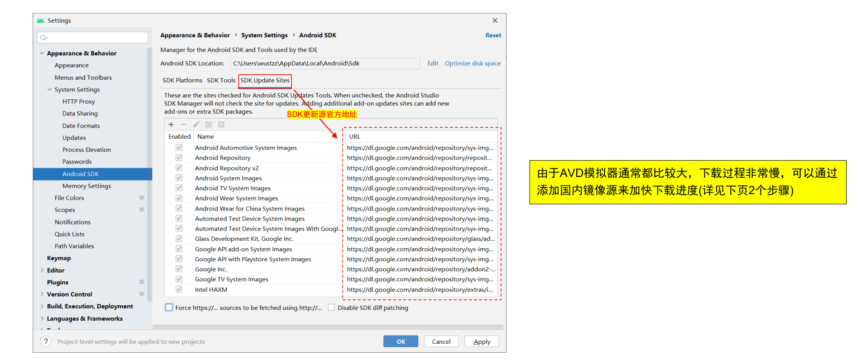Toggle Android Repository v2 checkbox
This screenshot has width=868, height=364.
[179, 168]
